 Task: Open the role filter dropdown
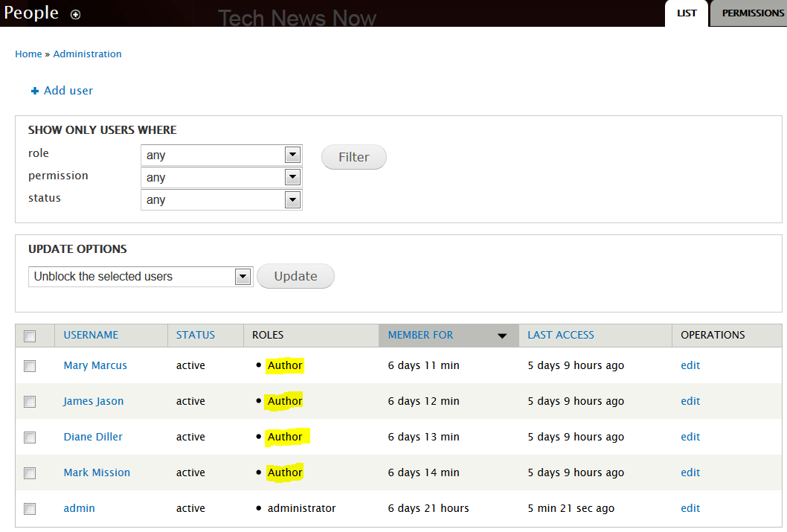point(222,155)
